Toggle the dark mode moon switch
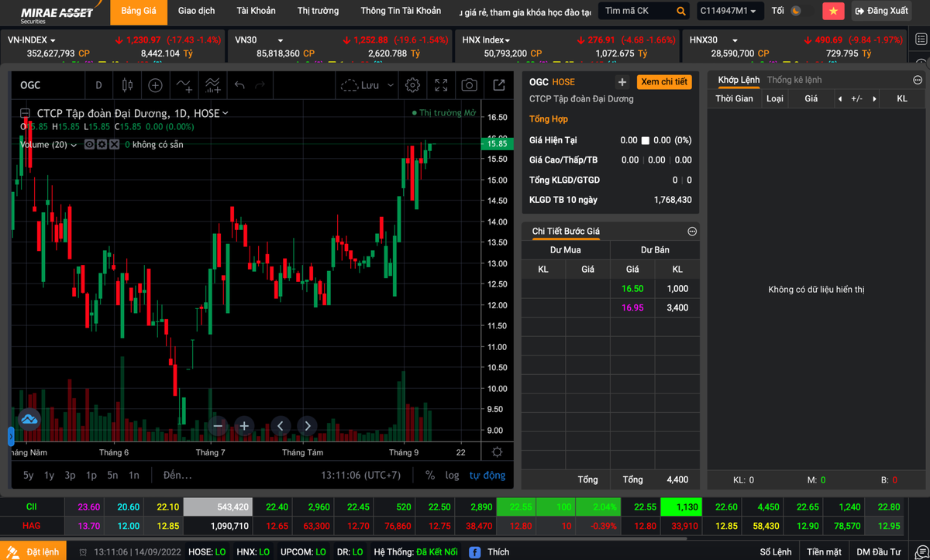Screen dimensions: 930x560 click(x=796, y=11)
